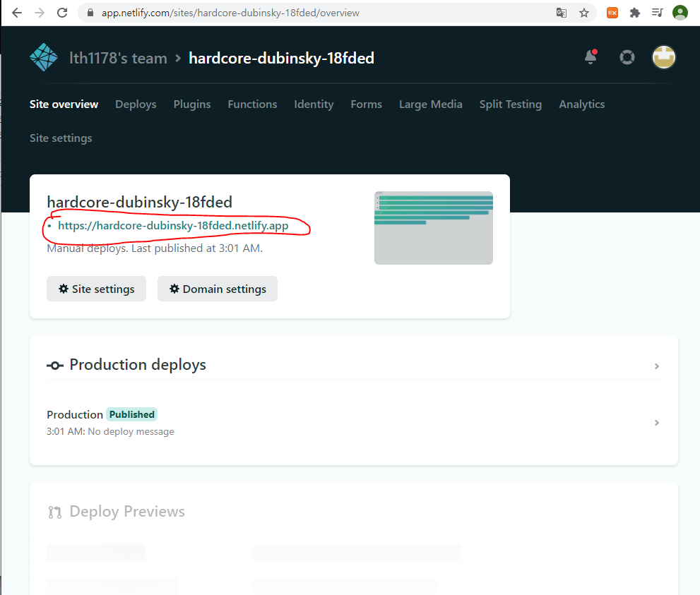This screenshot has height=595, width=700.
Task: Switch to the Forms tab
Action: point(366,104)
